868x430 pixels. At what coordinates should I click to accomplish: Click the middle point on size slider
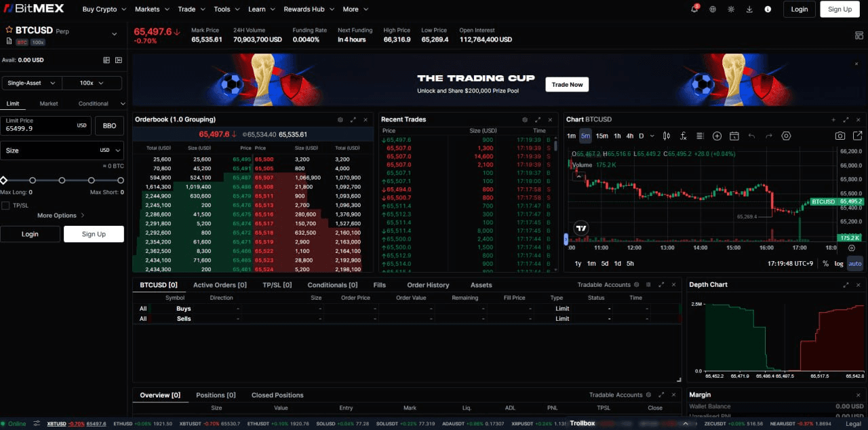pyautogui.click(x=62, y=180)
